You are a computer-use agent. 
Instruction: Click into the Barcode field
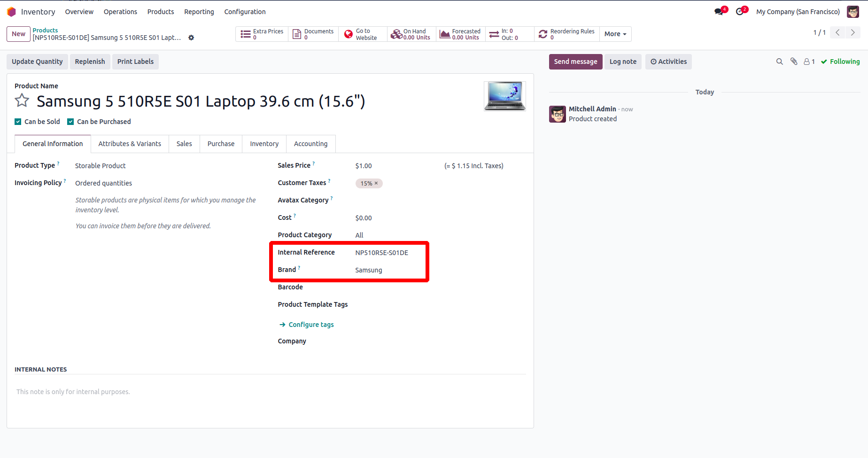440,287
